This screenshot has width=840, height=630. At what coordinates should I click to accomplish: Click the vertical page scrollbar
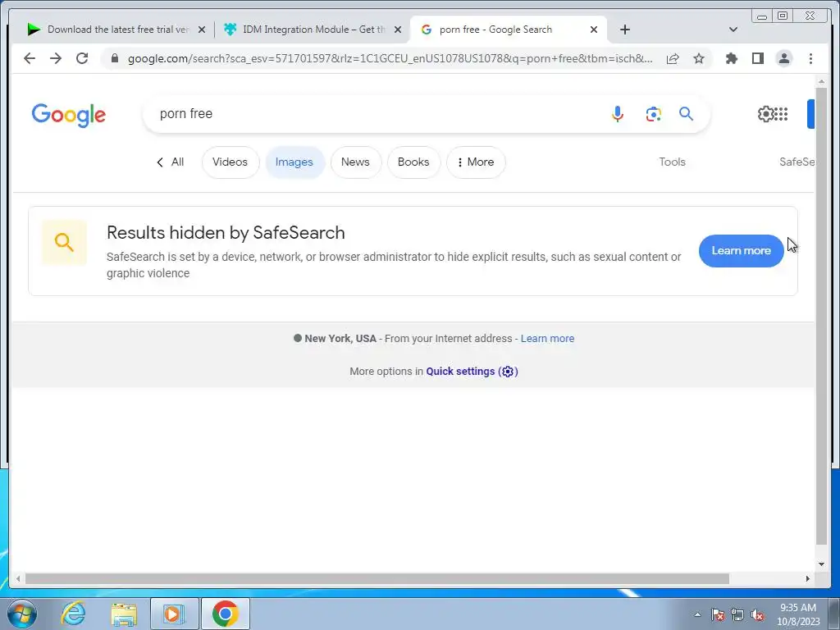tap(821, 316)
